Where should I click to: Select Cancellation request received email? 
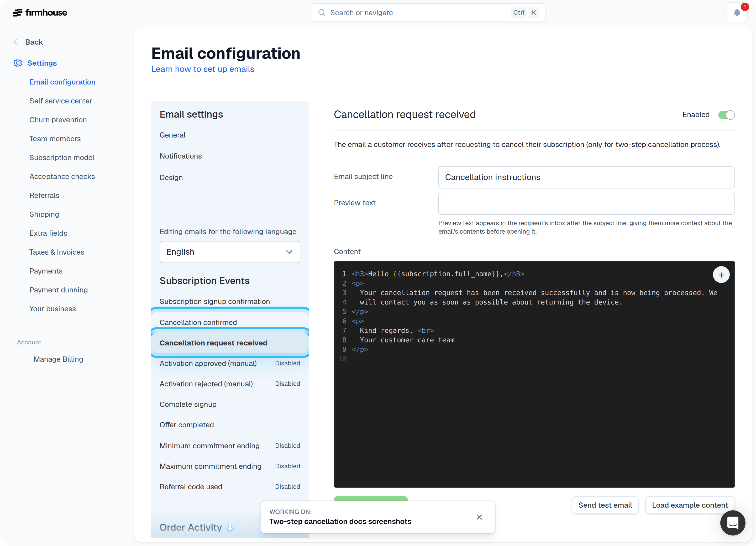pos(230,343)
